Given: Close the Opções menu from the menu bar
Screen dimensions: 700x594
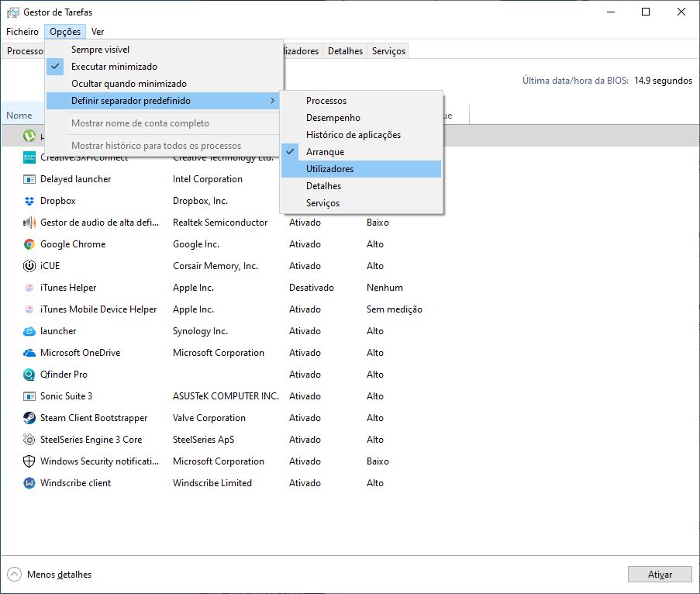Looking at the screenshot, I should click(65, 32).
